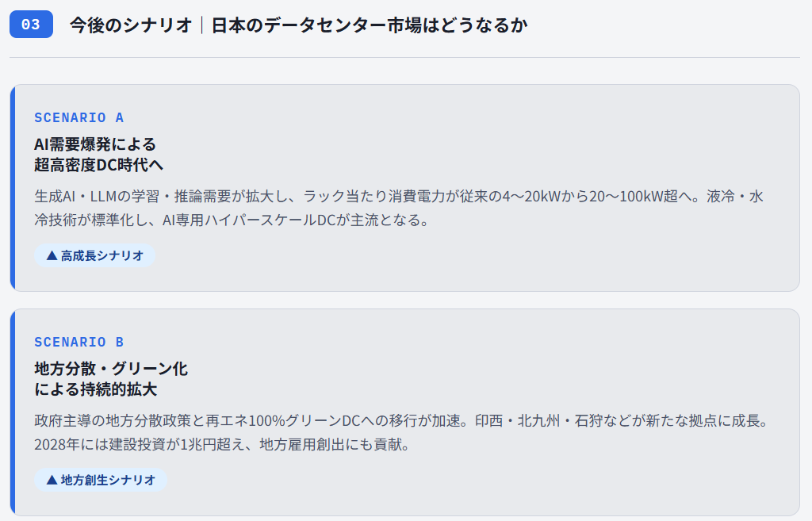The width and height of the screenshot is (812, 521).
Task: Select the 地方創生シナリオ tag
Action: point(100,480)
